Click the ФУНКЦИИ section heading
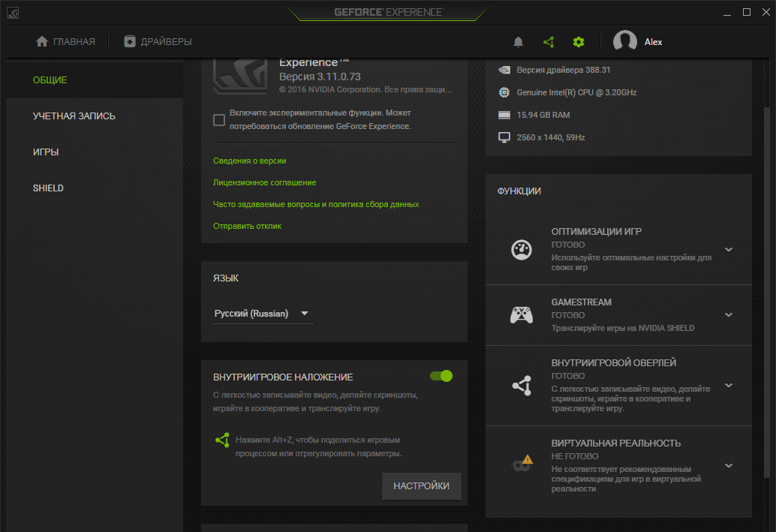776x532 pixels. (519, 191)
